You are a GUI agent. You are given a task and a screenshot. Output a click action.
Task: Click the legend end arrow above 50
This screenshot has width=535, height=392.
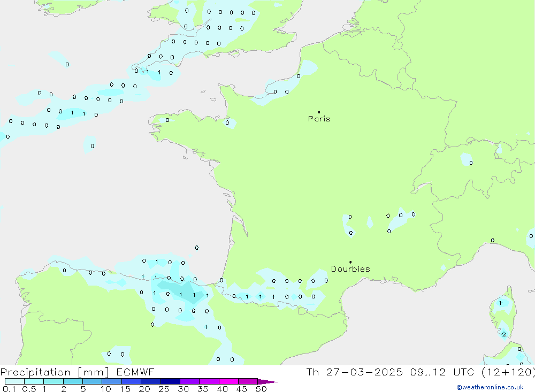click(267, 381)
